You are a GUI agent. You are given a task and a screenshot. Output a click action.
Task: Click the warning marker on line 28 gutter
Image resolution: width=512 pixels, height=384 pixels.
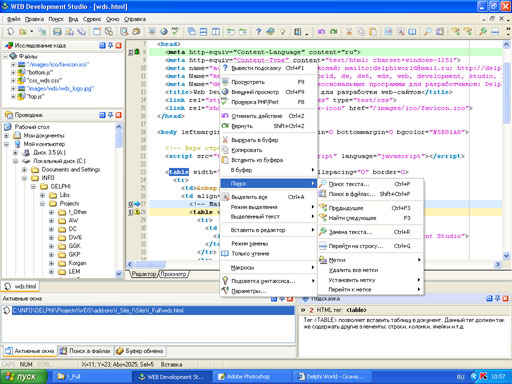click(x=137, y=212)
